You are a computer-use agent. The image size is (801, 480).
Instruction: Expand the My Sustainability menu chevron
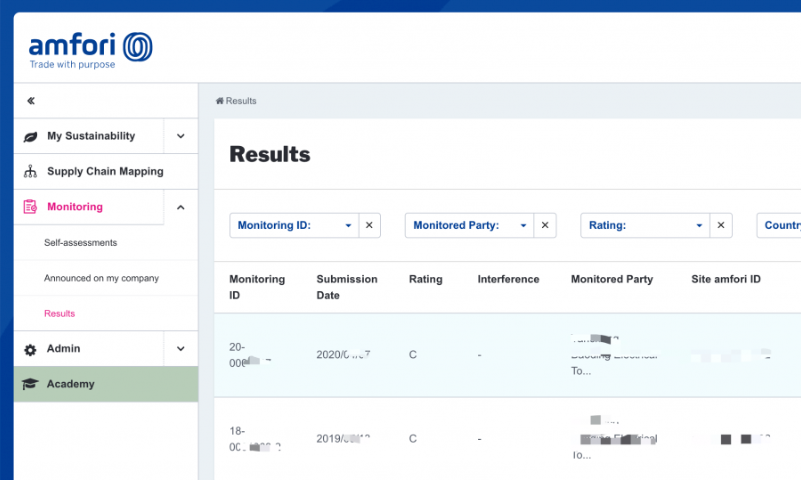[180, 136]
